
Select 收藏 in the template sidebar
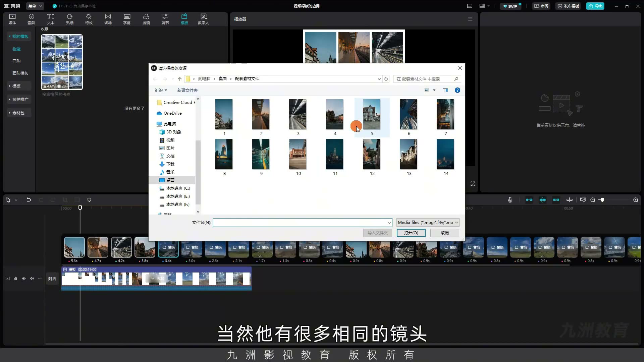16,49
